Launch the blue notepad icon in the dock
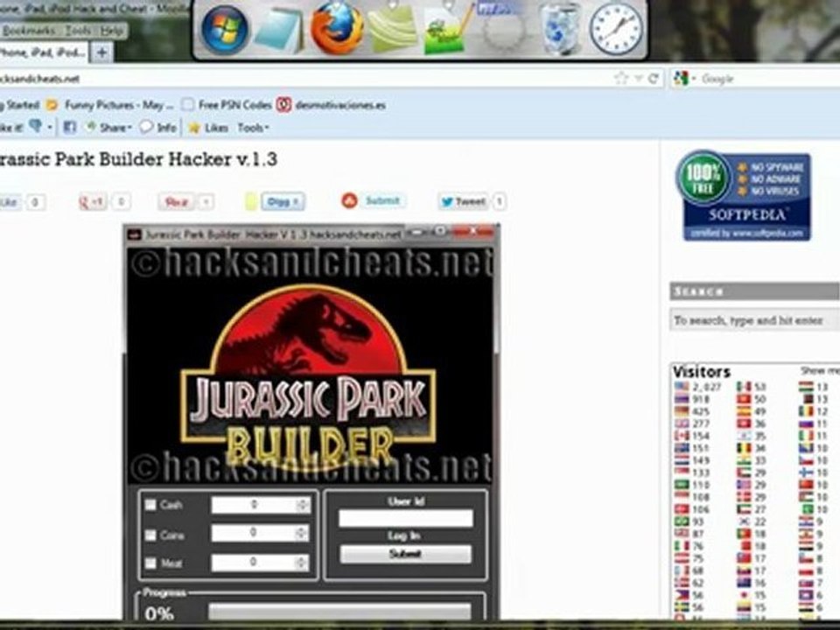The height and width of the screenshot is (630, 840). 279,30
